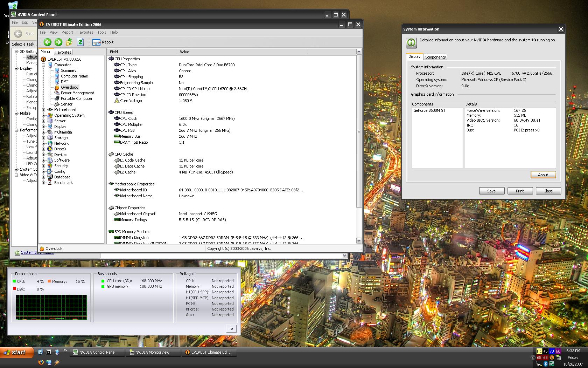Select the Benchmark tree item
This screenshot has width=588, height=368.
tap(63, 183)
